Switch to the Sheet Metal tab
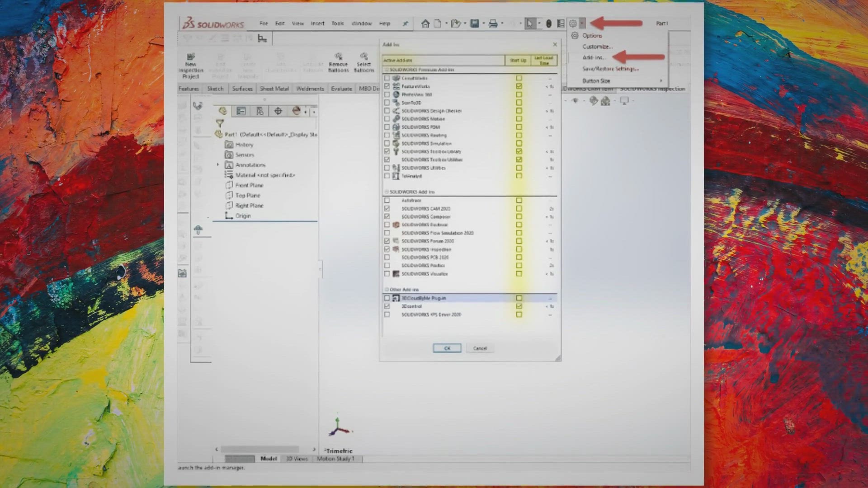 pyautogui.click(x=274, y=89)
